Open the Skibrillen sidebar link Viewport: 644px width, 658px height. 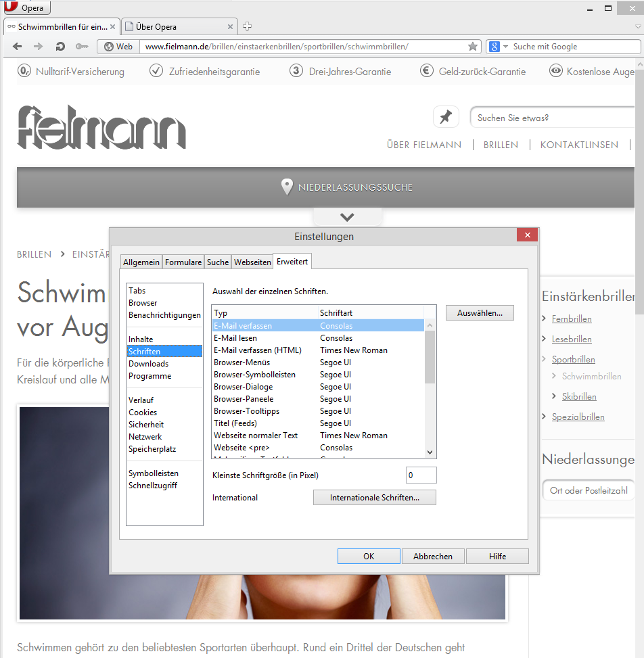(x=579, y=396)
